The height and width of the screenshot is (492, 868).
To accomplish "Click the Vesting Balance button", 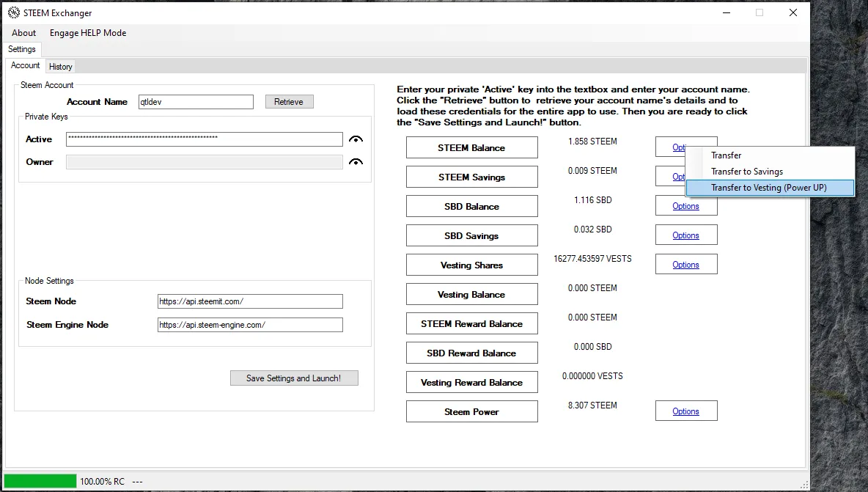I will pos(471,295).
